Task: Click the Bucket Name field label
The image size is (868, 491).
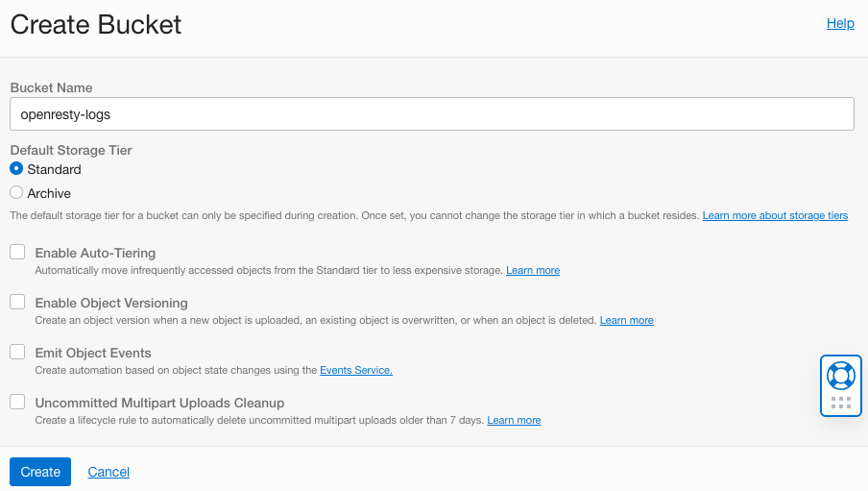Action: click(51, 87)
